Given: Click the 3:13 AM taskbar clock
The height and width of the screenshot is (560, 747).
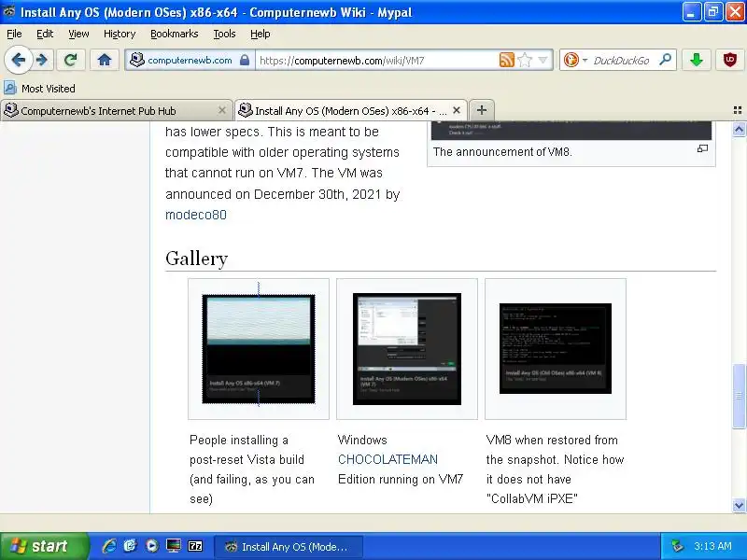Looking at the screenshot, I should (712, 546).
